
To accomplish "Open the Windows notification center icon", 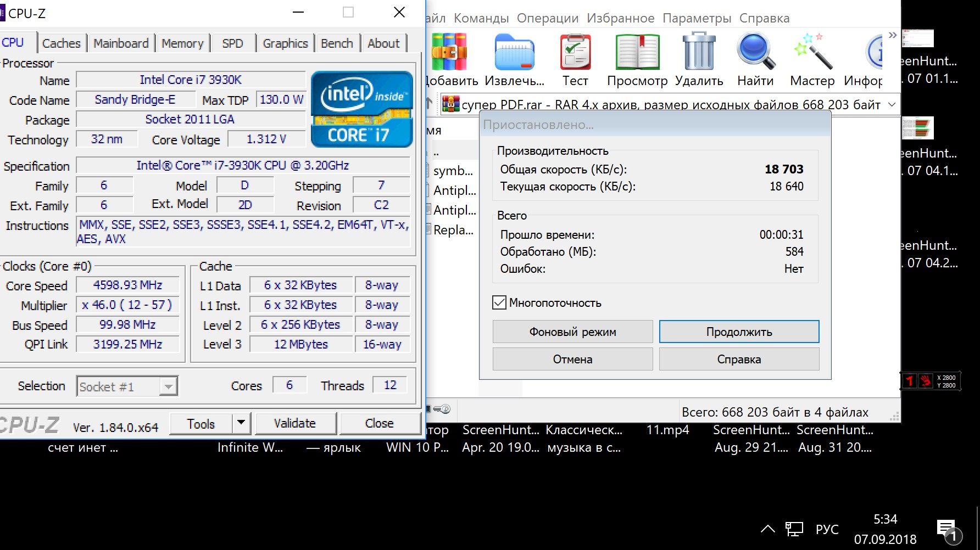I will [947, 529].
